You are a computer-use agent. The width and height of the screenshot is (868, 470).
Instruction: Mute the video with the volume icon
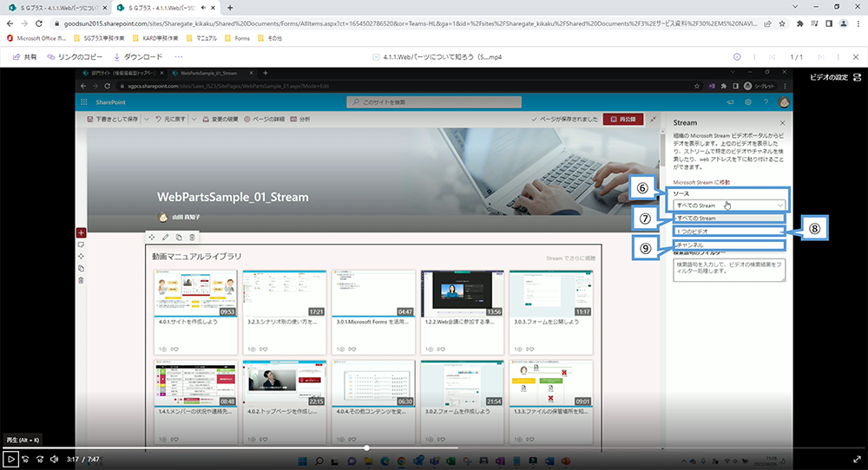point(54,459)
